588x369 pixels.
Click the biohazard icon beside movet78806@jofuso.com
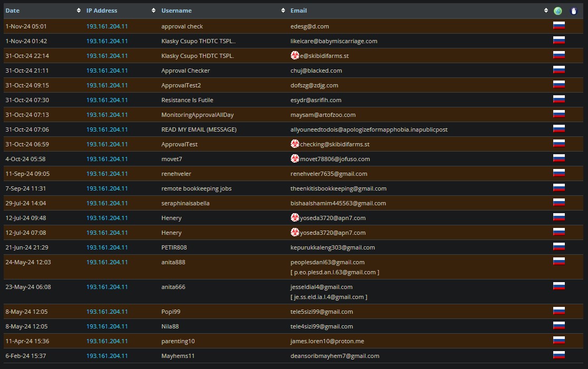295,158
